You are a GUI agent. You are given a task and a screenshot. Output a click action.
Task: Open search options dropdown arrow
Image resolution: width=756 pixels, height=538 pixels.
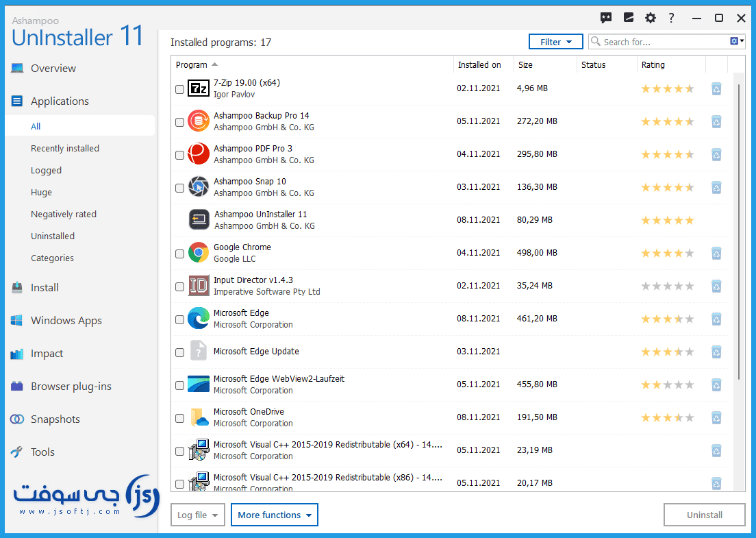pyautogui.click(x=742, y=42)
